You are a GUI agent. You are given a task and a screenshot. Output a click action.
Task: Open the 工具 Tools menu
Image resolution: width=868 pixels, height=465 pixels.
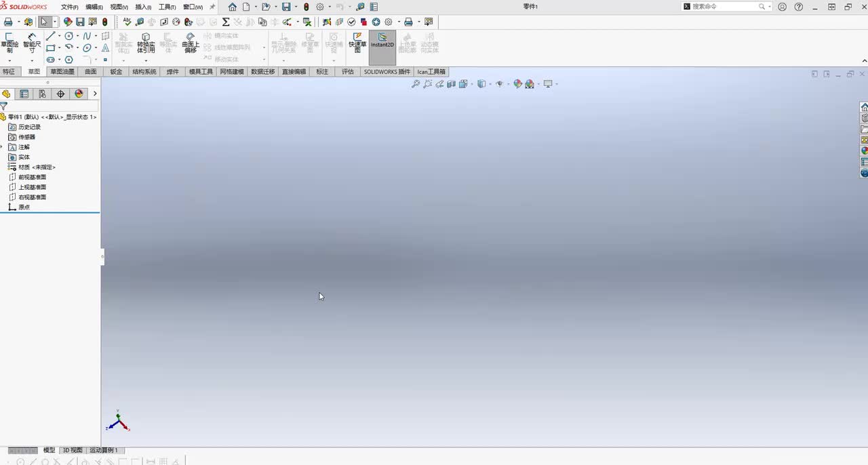167,7
